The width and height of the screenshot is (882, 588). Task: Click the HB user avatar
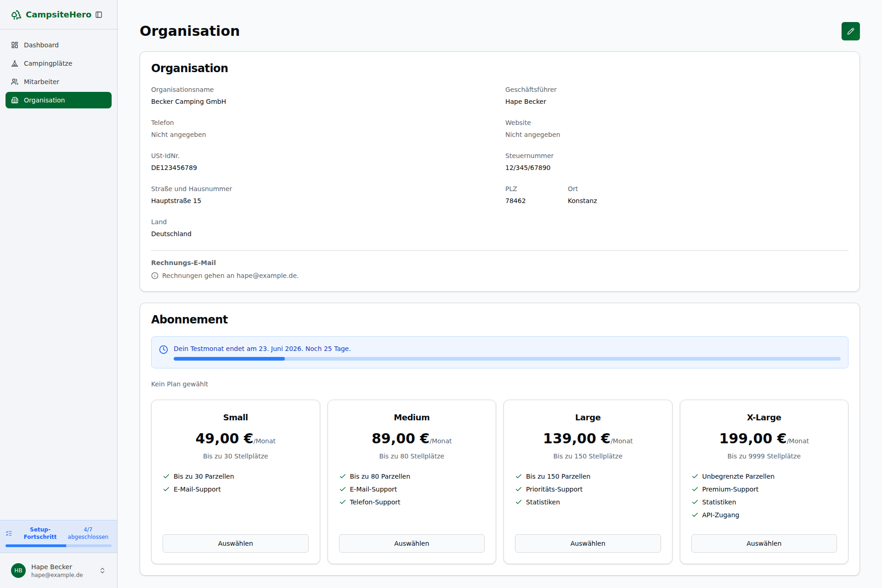(x=18, y=571)
